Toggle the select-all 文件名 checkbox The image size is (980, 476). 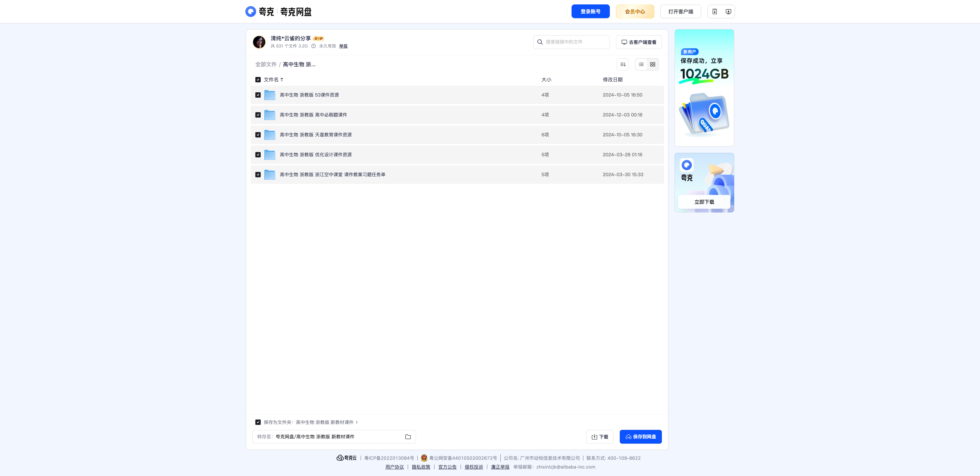pos(258,79)
